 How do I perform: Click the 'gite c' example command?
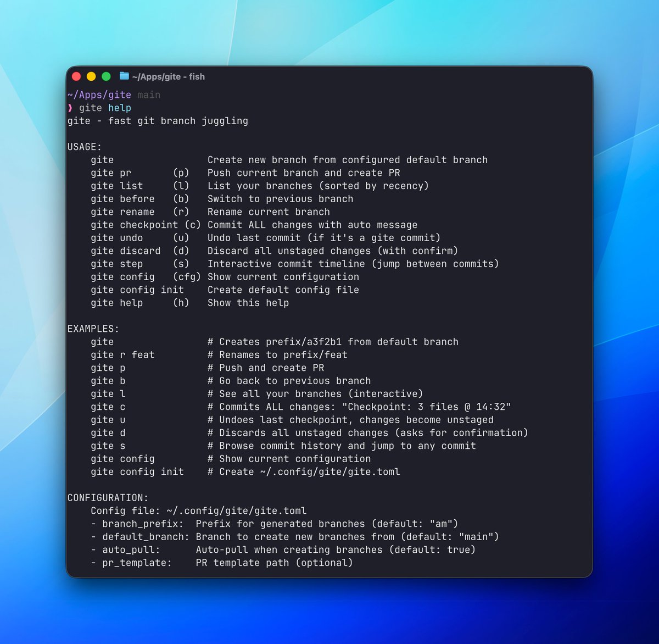pyautogui.click(x=108, y=407)
